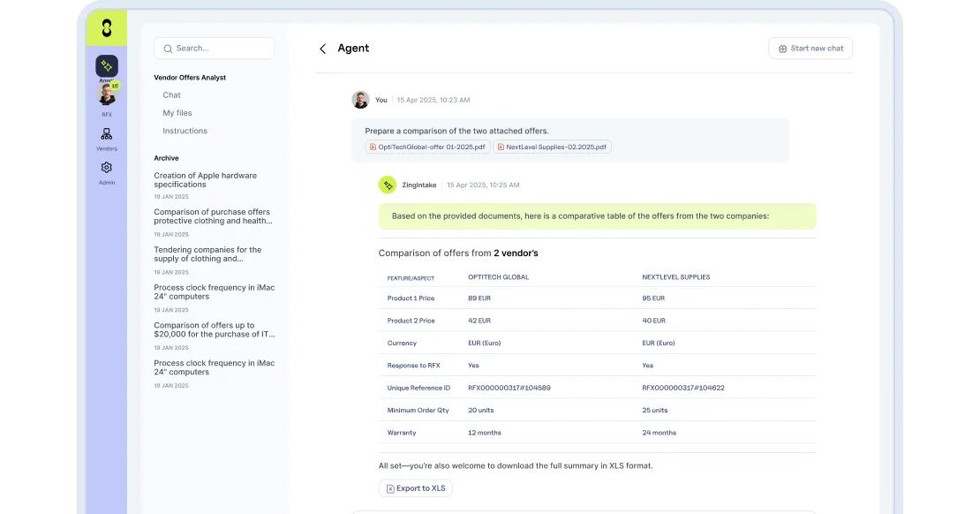Open the Instructions section

click(185, 131)
